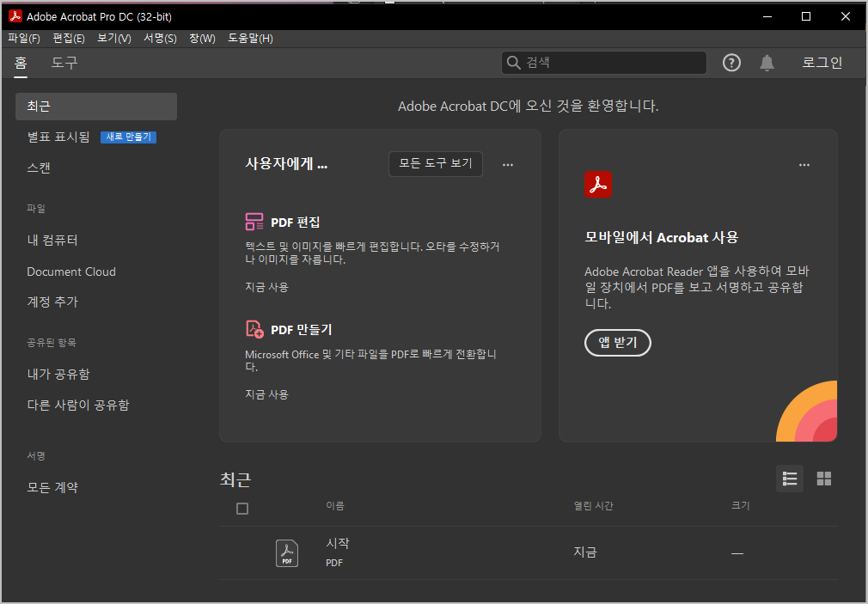The height and width of the screenshot is (604, 868).
Task: Open the help question mark icon
Action: [x=731, y=62]
